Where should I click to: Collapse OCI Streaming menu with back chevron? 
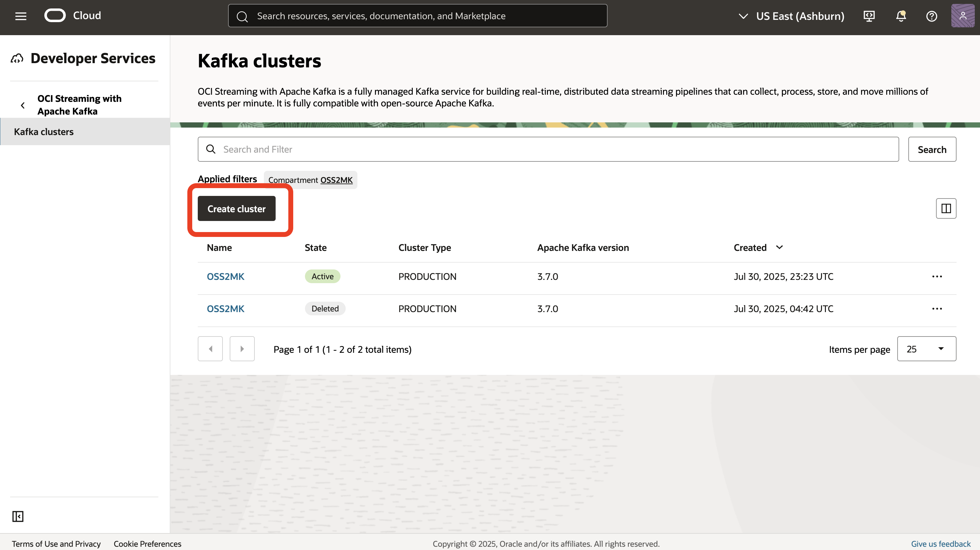[22, 105]
